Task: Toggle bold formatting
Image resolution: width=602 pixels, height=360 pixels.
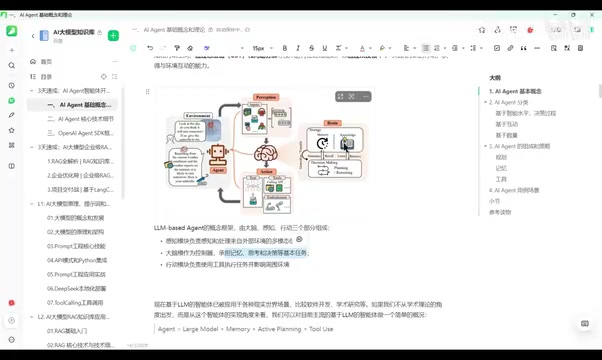Action: tap(284, 48)
